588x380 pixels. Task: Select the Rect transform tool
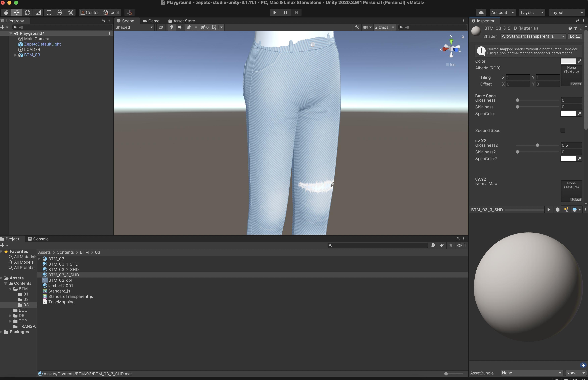pyautogui.click(x=49, y=12)
